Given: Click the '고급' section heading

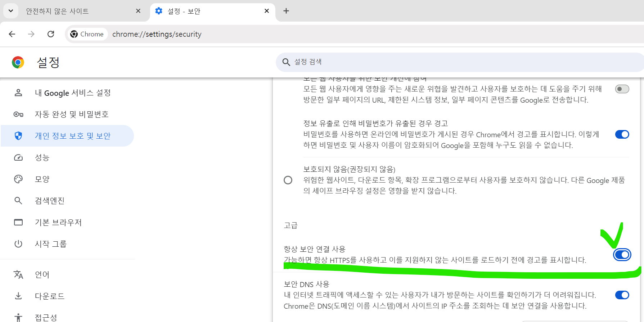Looking at the screenshot, I should pos(291,225).
